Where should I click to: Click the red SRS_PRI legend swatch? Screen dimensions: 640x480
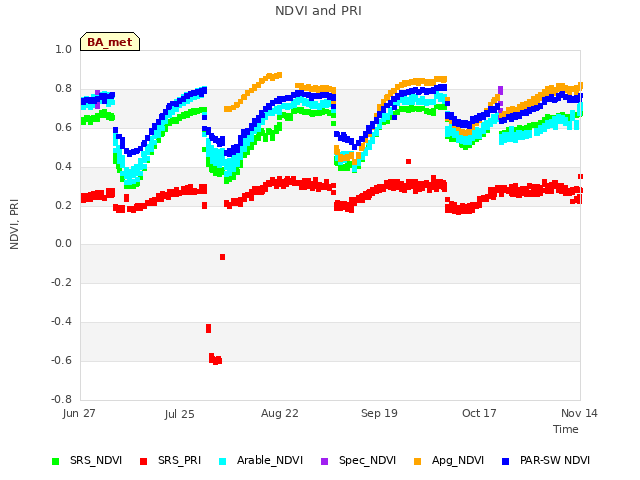click(x=143, y=461)
